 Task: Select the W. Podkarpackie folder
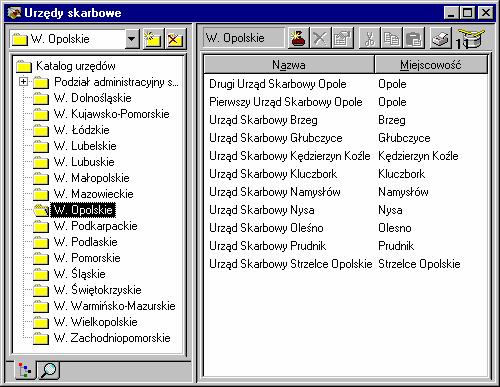[x=85, y=226]
